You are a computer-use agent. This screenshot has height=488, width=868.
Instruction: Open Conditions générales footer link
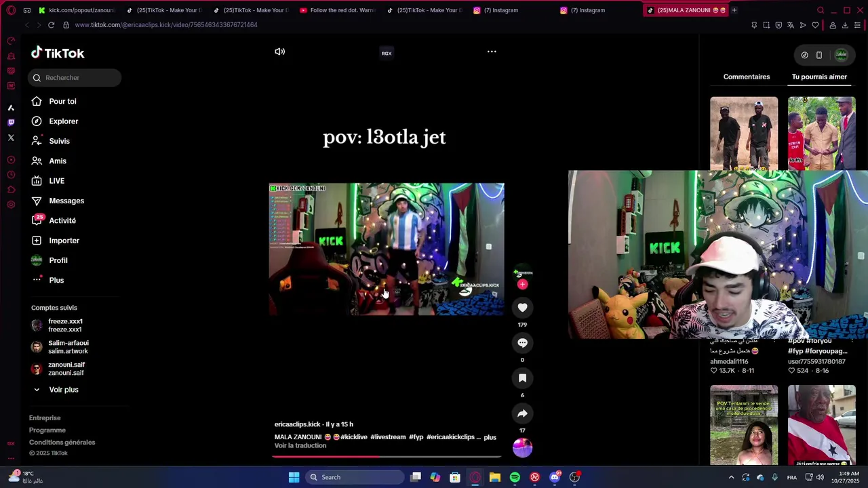point(62,443)
